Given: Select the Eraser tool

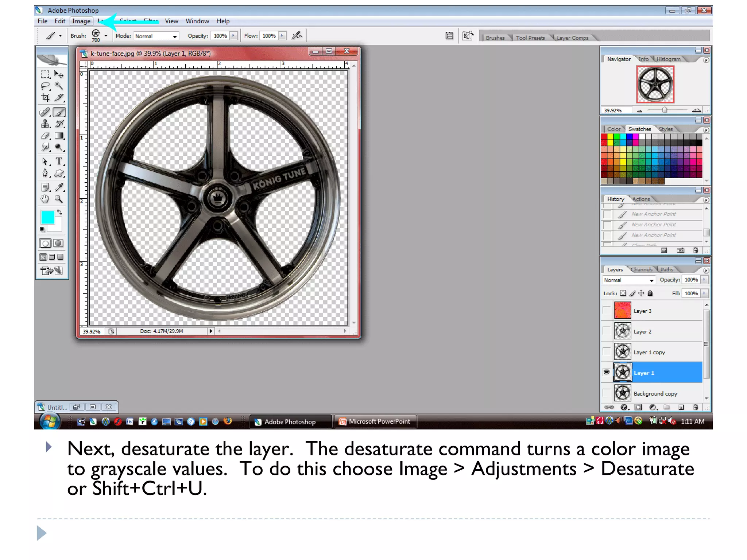Looking at the screenshot, I should tap(45, 136).
